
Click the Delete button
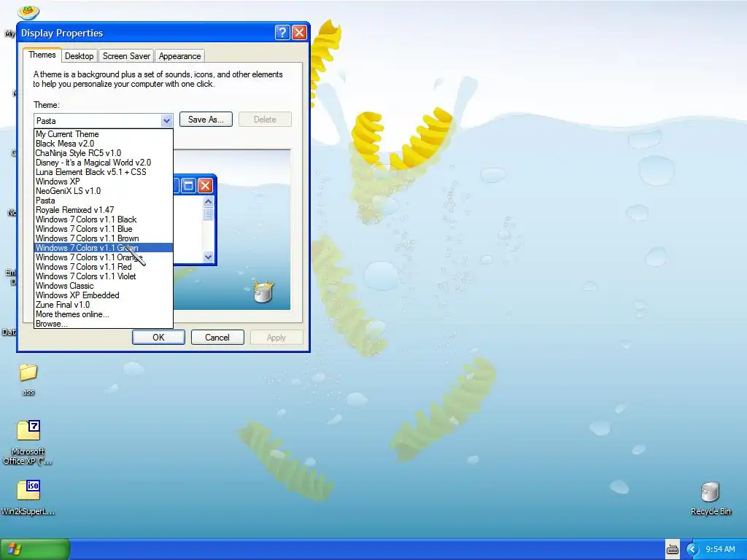click(x=265, y=120)
